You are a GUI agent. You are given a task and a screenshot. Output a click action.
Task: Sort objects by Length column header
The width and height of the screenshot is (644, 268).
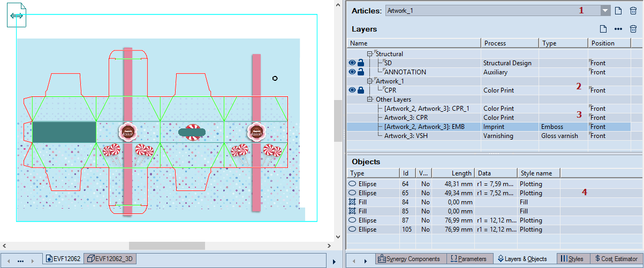453,173
